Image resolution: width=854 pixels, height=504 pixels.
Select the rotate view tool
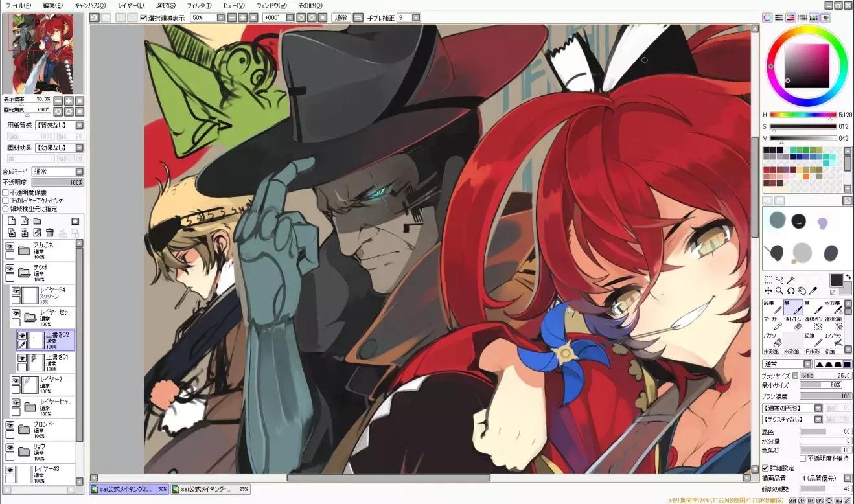[791, 291]
